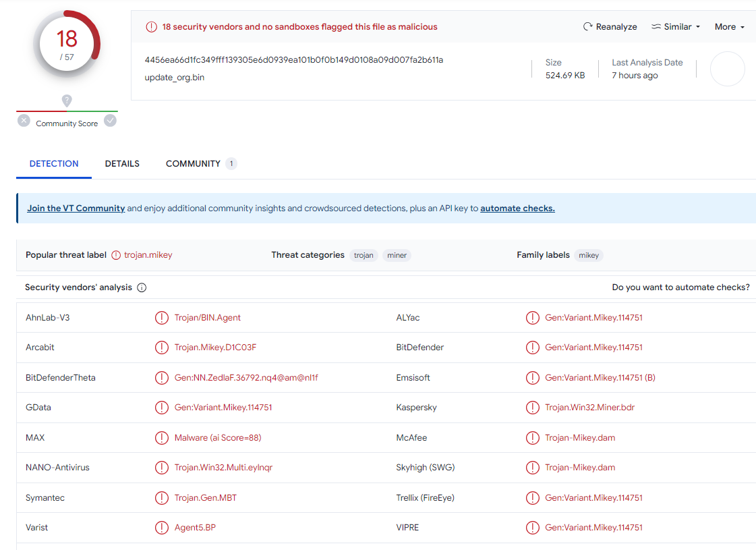
Task: Open the Similar dropdown menu
Action: tap(676, 27)
